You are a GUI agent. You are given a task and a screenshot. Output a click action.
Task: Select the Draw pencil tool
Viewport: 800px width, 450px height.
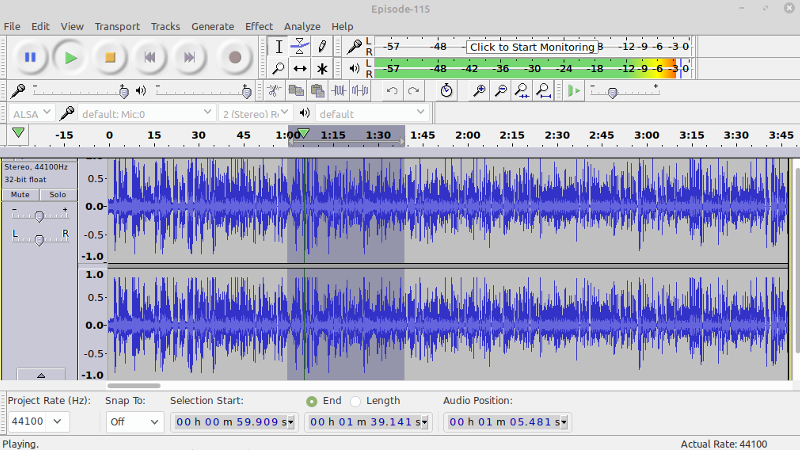322,46
